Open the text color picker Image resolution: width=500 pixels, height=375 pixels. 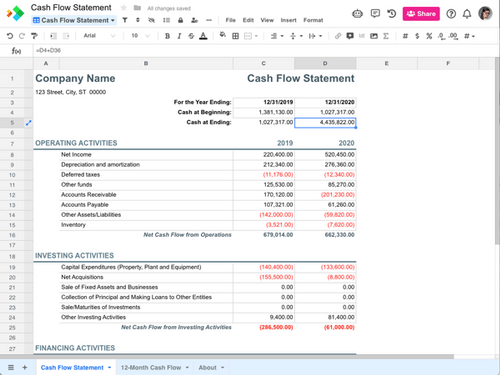(203, 36)
